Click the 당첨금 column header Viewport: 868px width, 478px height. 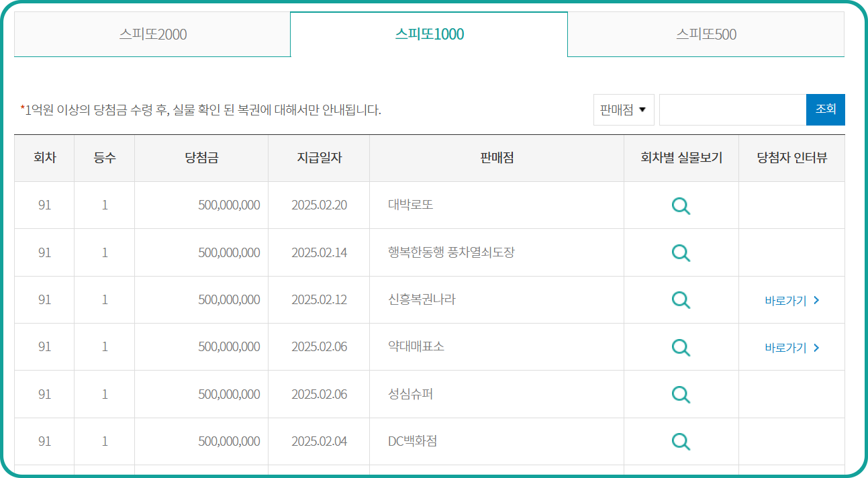(201, 158)
